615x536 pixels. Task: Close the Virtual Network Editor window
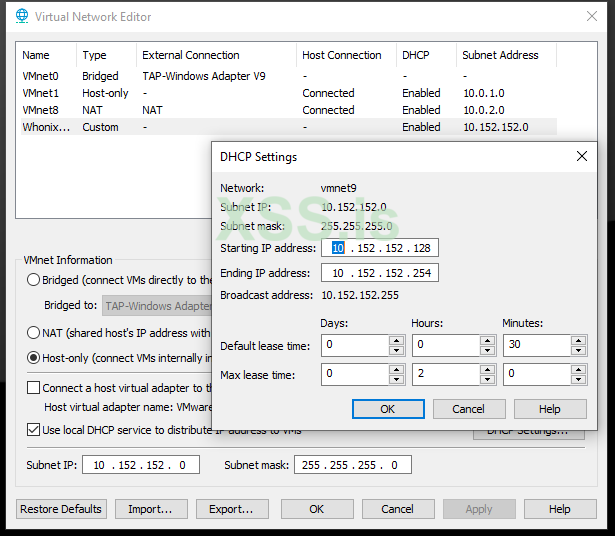tap(592, 16)
